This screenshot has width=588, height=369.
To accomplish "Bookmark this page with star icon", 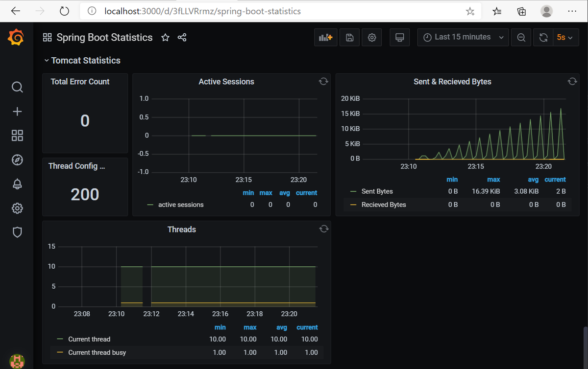I will tap(470, 11).
